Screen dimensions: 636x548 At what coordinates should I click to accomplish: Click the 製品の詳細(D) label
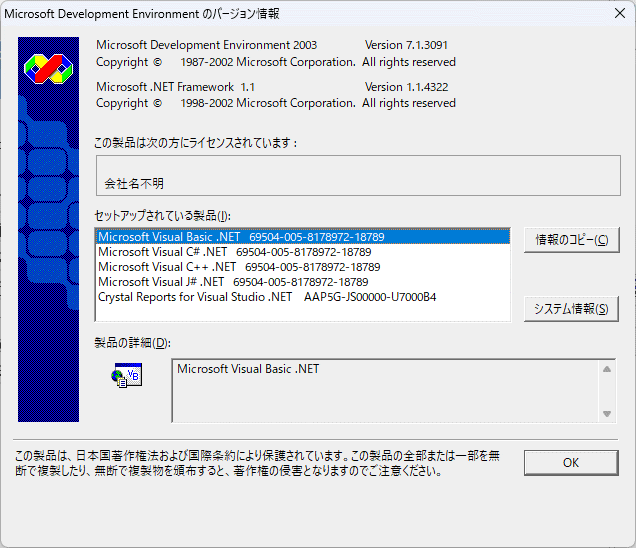tap(132, 343)
